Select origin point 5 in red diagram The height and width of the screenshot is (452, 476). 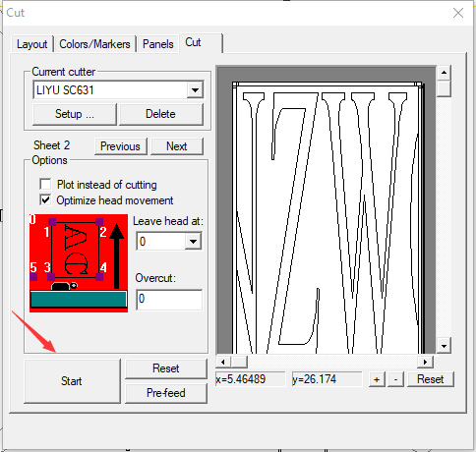[33, 277]
